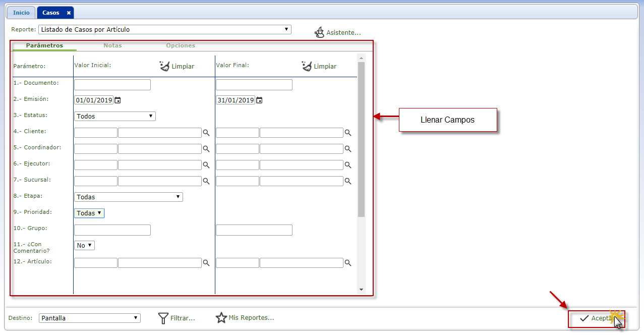The width and height of the screenshot is (644, 335).
Task: Click search magnifier for initial Cliente
Action: [206, 133]
